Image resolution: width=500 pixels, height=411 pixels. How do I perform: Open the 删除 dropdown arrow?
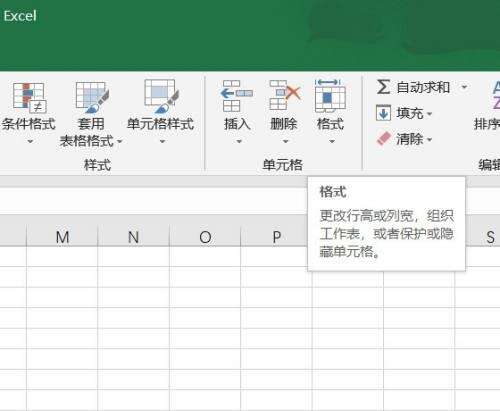coord(285,142)
